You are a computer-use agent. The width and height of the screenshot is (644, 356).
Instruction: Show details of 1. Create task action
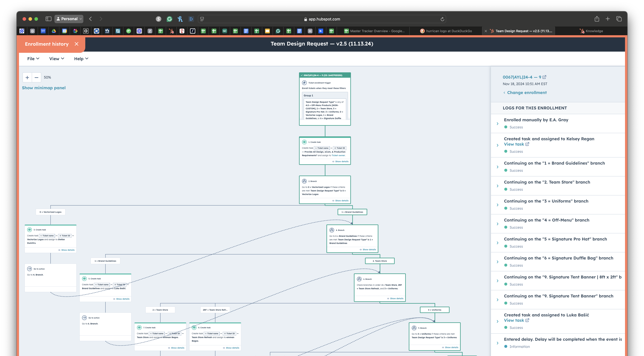tap(340, 161)
